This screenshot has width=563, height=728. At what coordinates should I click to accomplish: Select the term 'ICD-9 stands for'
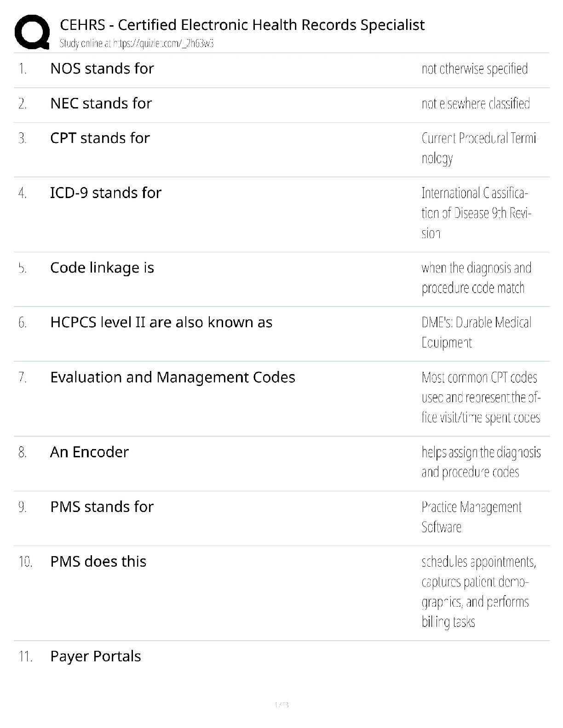105,193
